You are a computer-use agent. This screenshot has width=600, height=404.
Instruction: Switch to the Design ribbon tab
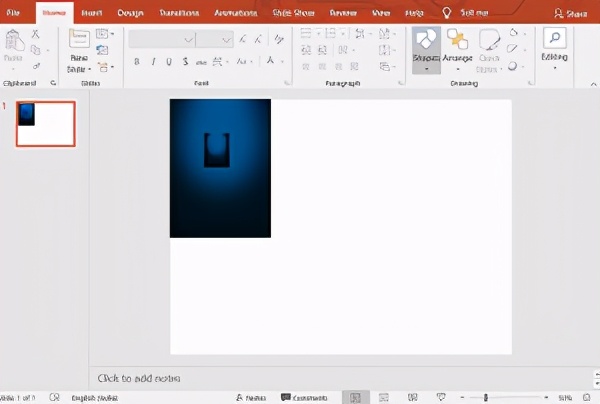130,13
